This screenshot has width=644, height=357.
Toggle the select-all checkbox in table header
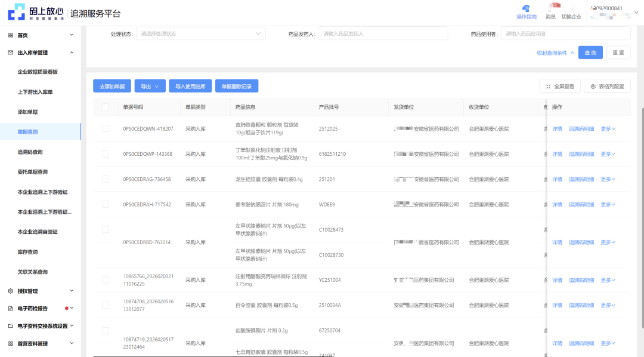(106, 107)
